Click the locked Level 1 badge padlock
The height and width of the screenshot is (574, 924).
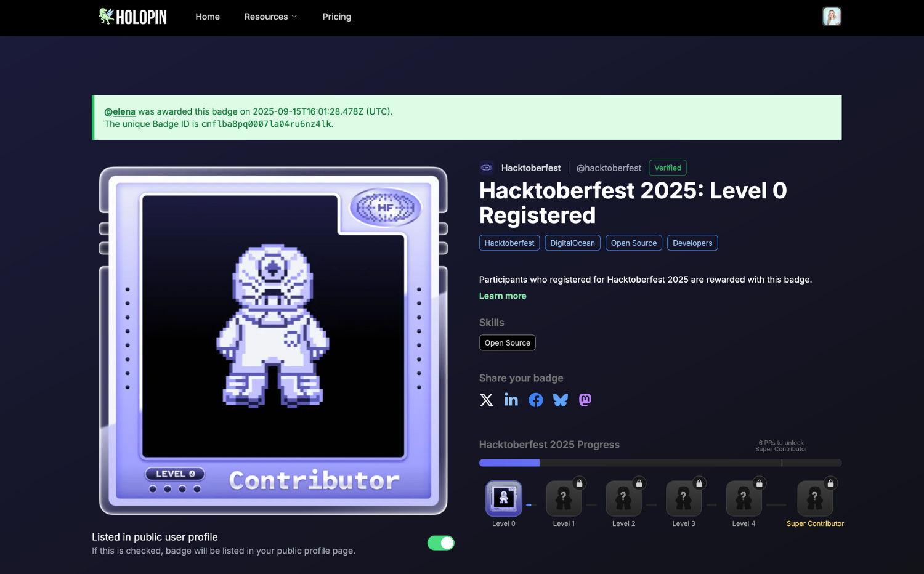click(578, 483)
